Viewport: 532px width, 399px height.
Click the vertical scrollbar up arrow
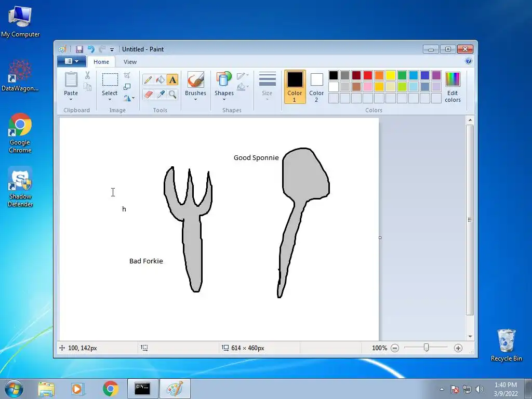pos(470,120)
